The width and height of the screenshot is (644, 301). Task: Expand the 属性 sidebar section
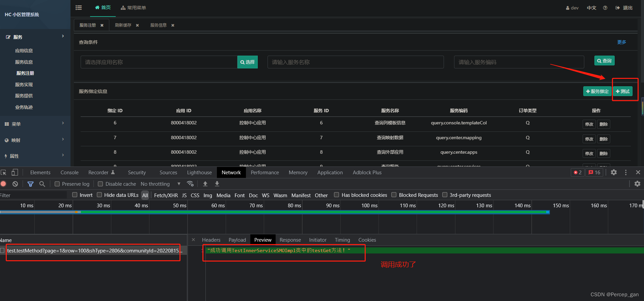click(x=35, y=156)
